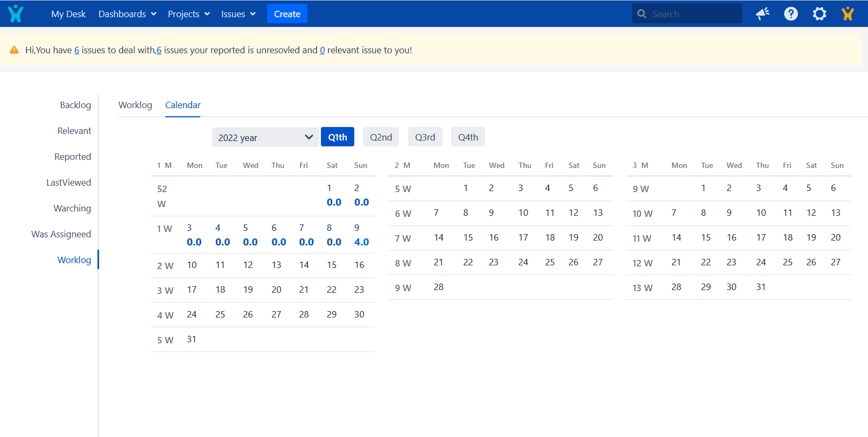Click the 6 issues reported unresolved link

[x=159, y=50]
